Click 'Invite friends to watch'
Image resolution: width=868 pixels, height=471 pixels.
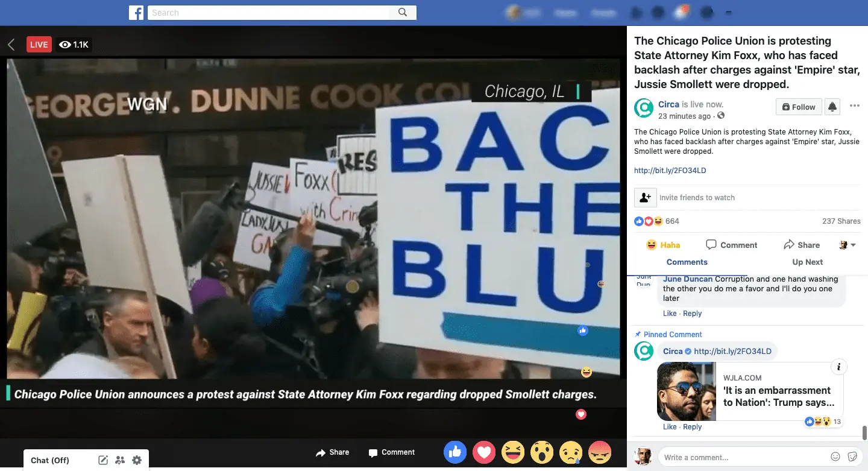coord(697,198)
